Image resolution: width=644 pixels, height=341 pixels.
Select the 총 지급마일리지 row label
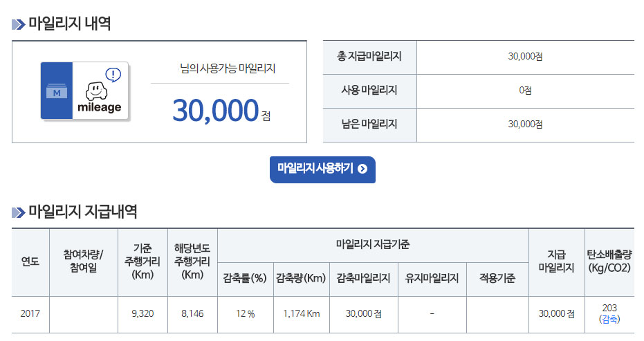tap(369, 56)
